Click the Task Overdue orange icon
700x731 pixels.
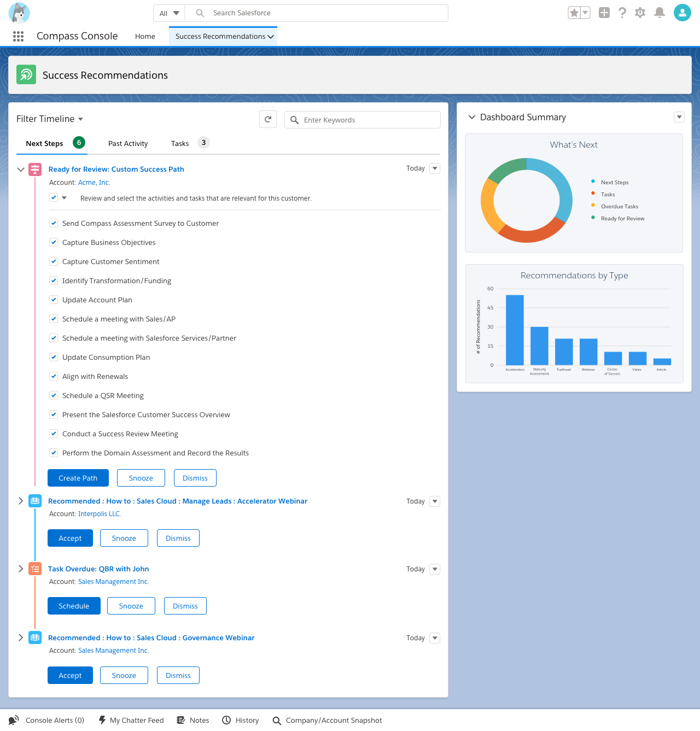(x=35, y=569)
